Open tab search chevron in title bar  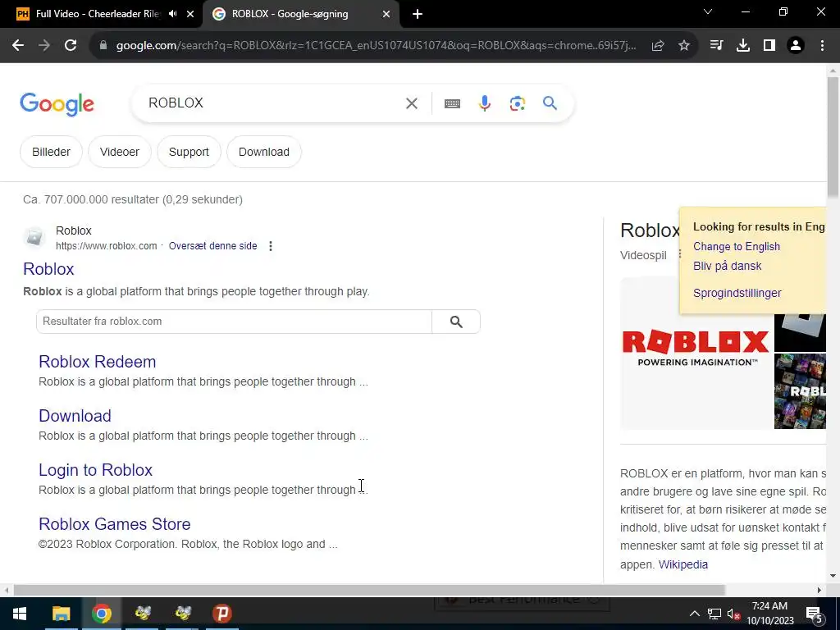tap(708, 11)
